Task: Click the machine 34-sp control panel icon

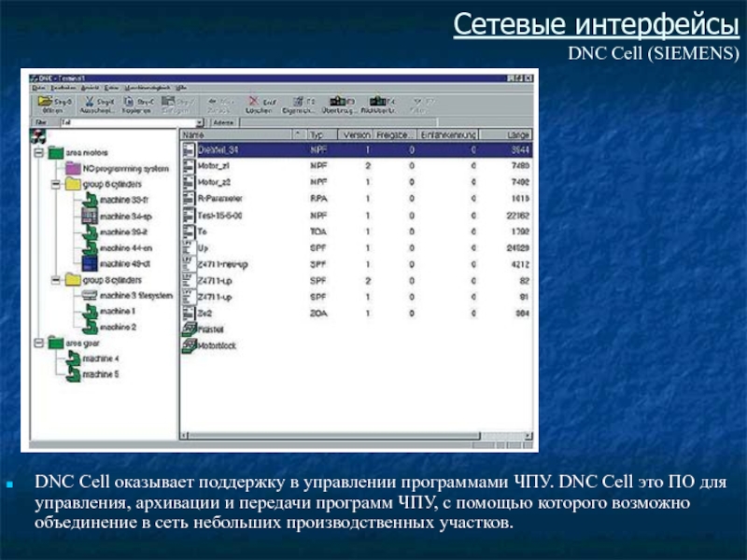Action: click(x=90, y=217)
